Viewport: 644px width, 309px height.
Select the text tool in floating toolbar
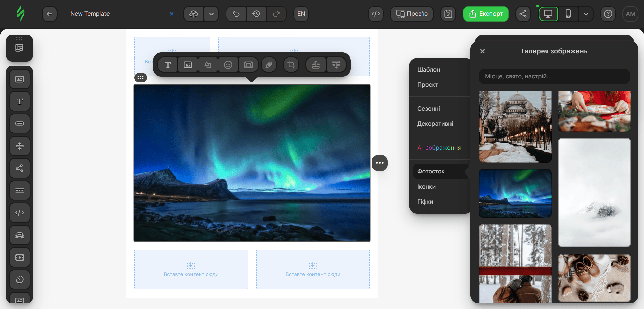[168, 65]
